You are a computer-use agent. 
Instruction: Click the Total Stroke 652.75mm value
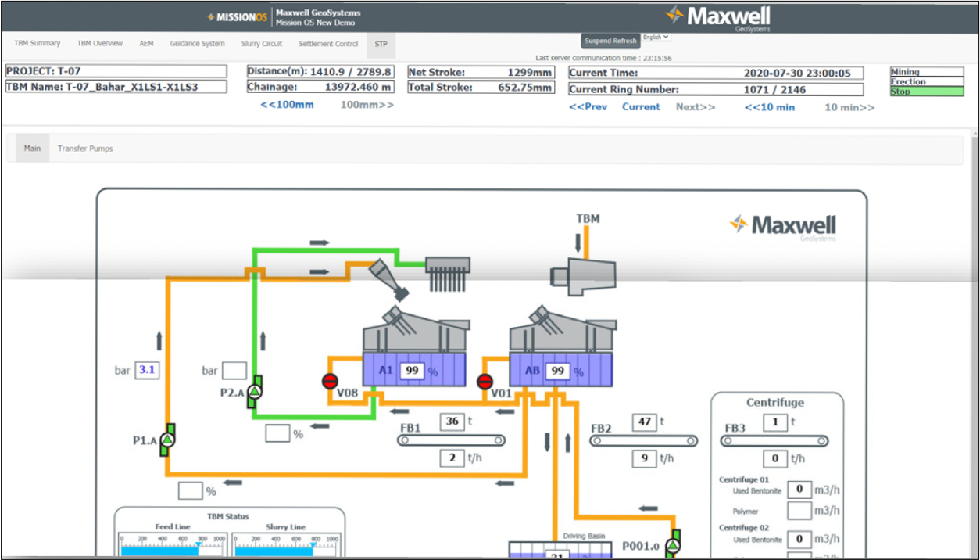[526, 88]
